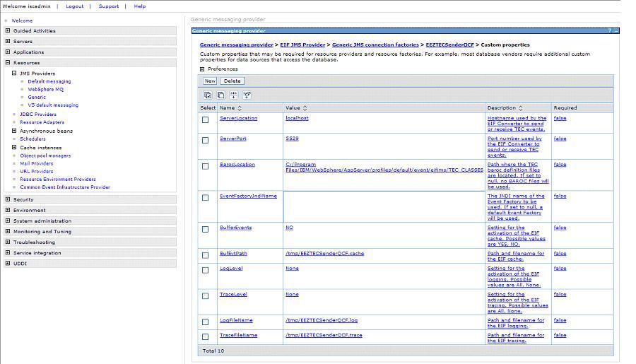Open Generic messaging provider breadcrumb link
The image size is (636, 364).
[x=237, y=45]
